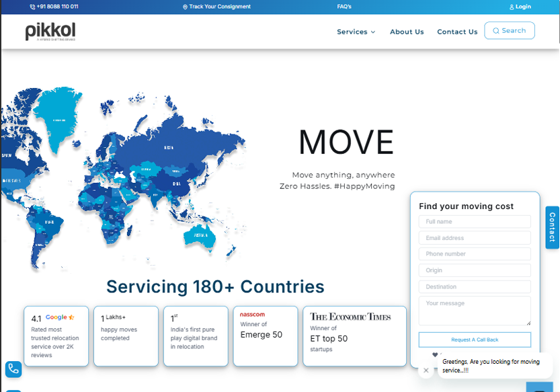This screenshot has width=560, height=392.
Task: Open the floating blue phone call icon
Action: click(x=13, y=368)
